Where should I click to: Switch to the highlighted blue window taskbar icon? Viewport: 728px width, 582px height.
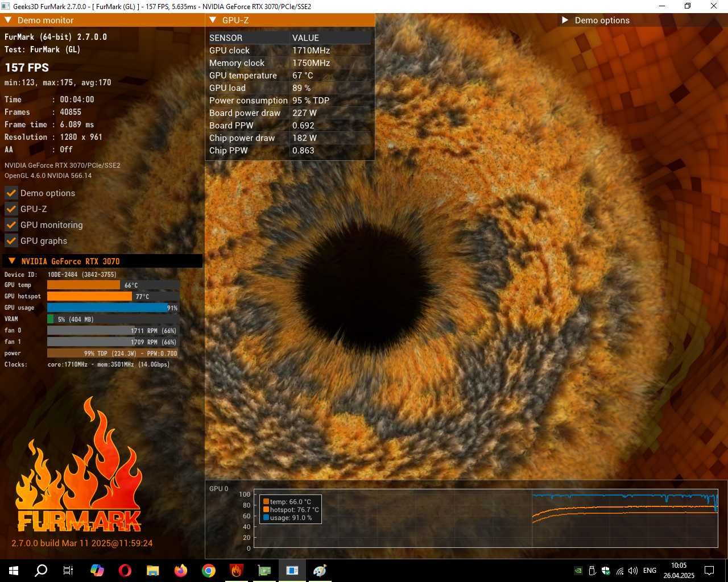coord(292,571)
